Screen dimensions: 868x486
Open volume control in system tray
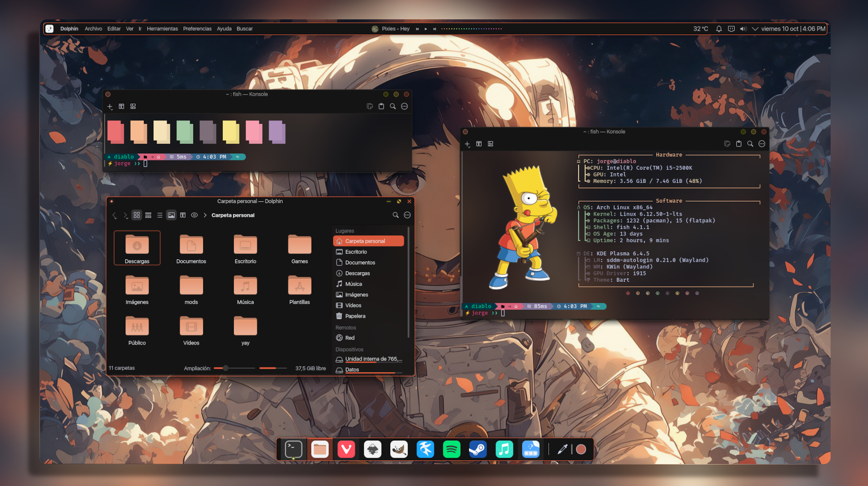[x=743, y=29]
